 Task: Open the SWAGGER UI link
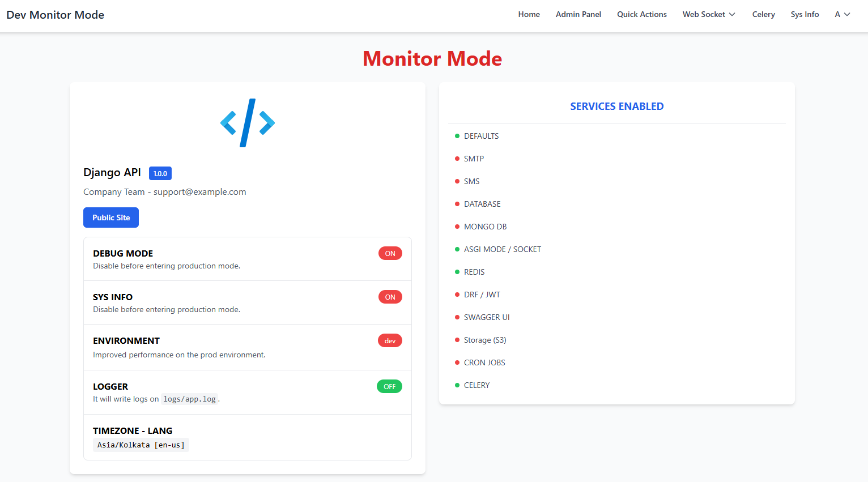[487, 317]
